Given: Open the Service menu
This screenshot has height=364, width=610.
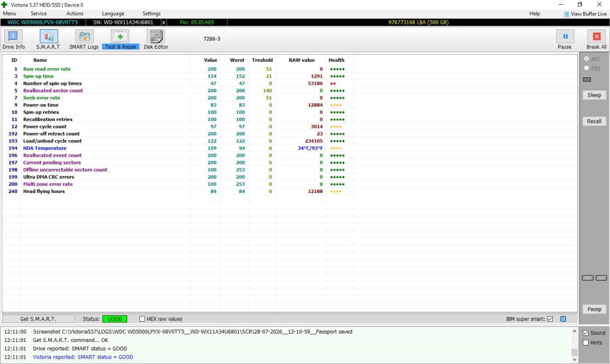Looking at the screenshot, I should [x=39, y=14].
